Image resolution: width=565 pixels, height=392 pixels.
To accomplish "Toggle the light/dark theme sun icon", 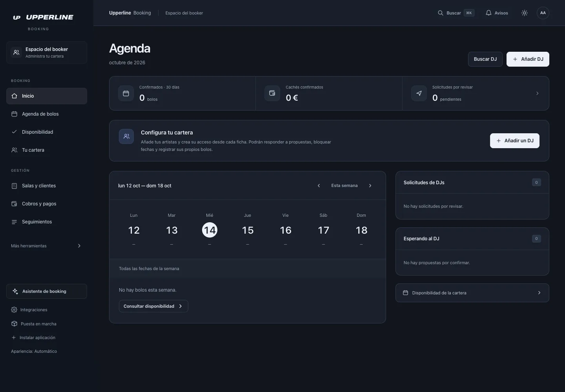I will pyautogui.click(x=525, y=13).
